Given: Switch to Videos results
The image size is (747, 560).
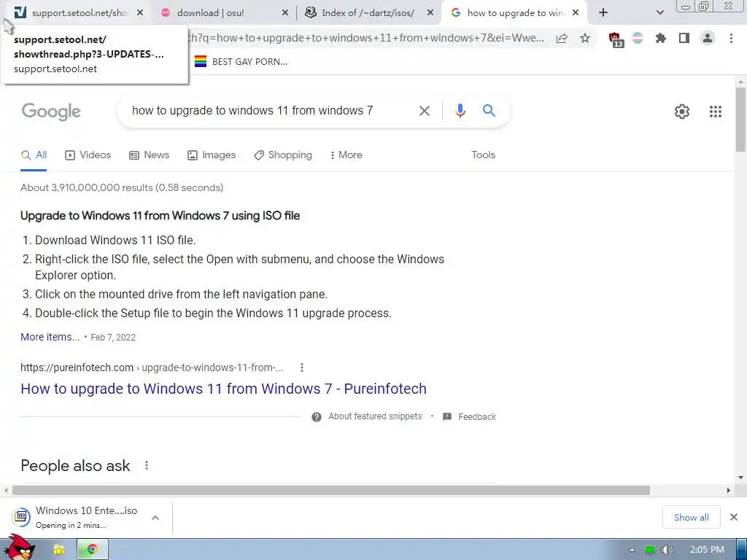Looking at the screenshot, I should point(88,155).
